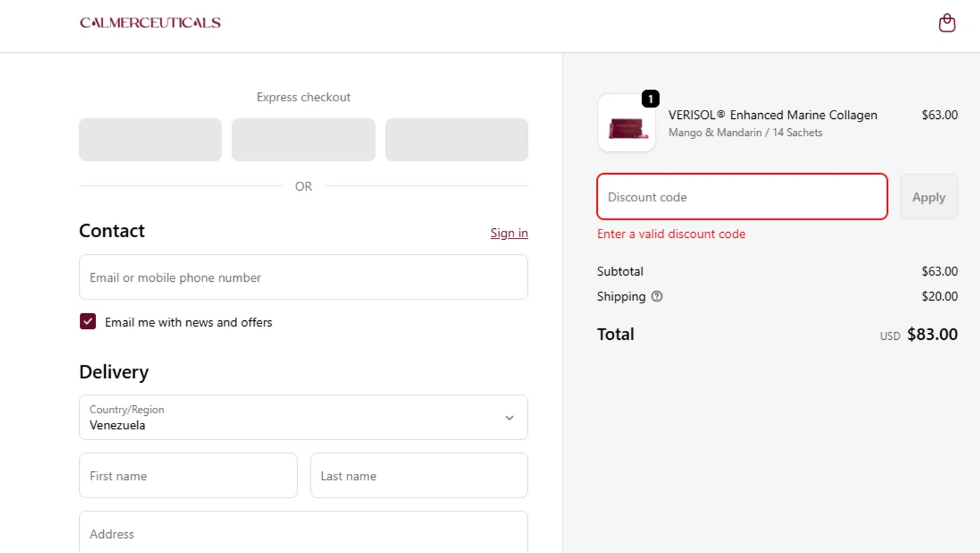Click the Calmerceuticals logo
Image resolution: width=980 pixels, height=553 pixels.
[150, 23]
